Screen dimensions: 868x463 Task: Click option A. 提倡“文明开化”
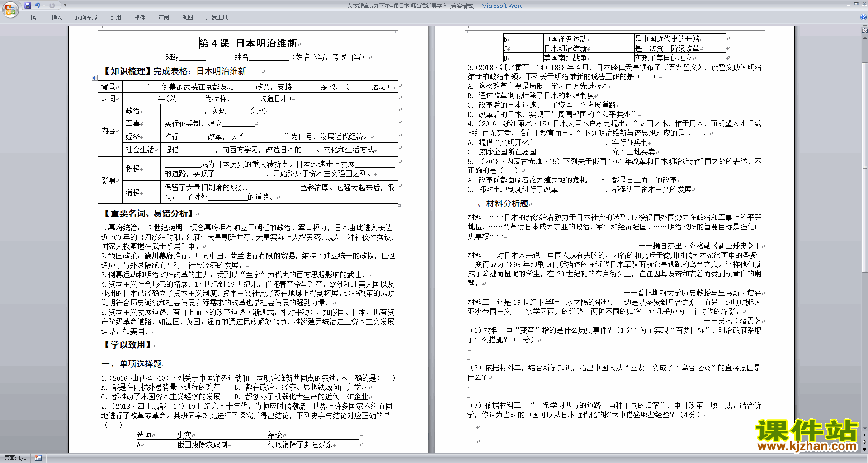(501, 143)
